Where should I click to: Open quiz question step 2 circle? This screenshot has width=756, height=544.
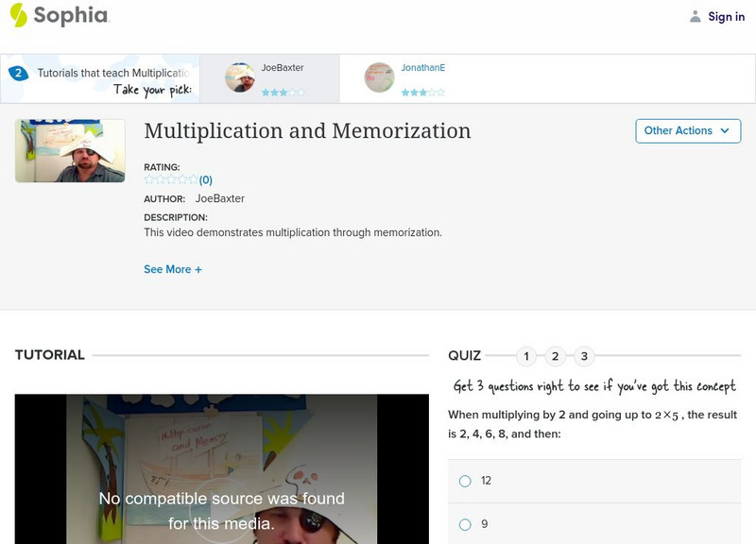tap(557, 356)
